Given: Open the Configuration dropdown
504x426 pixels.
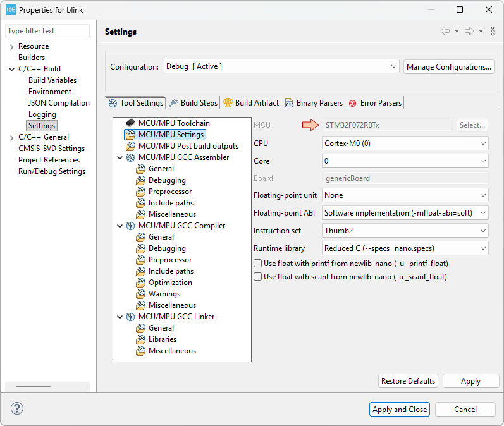Looking at the screenshot, I should pos(281,66).
